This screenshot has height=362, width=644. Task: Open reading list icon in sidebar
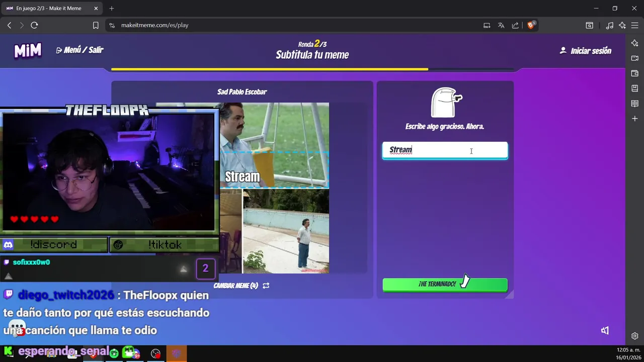pos(635,104)
